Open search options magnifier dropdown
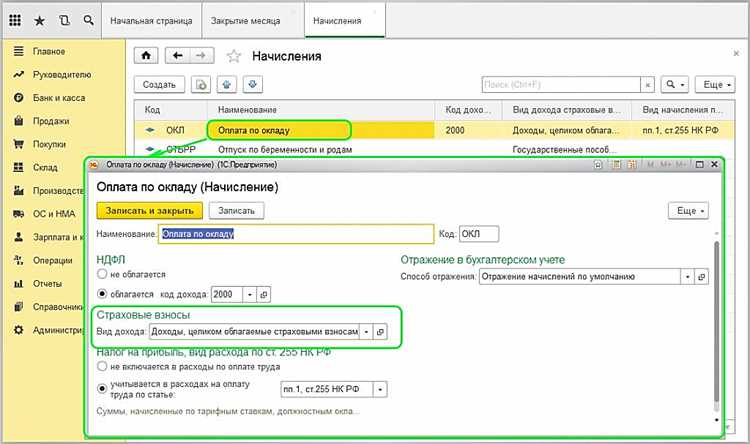Screen dimensions: 750x444 click(674, 85)
